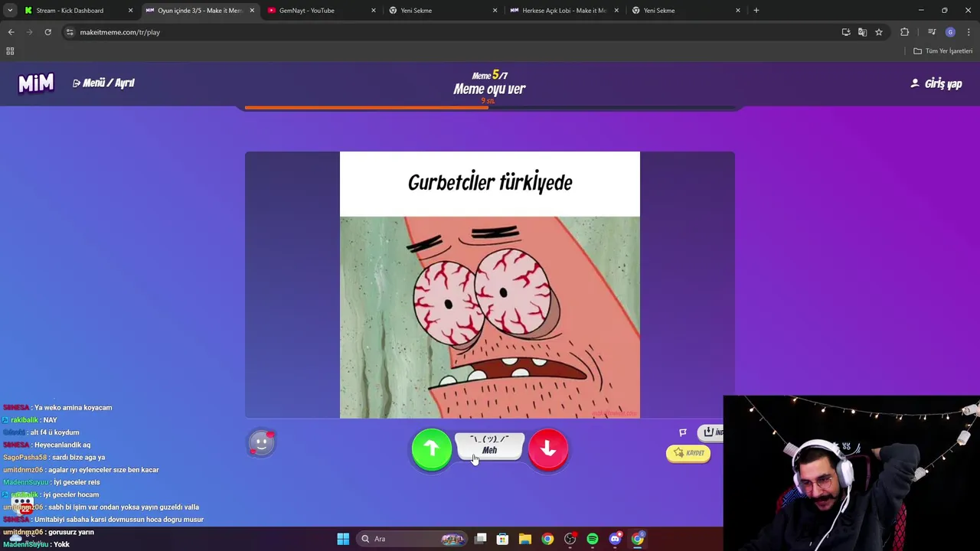Close the Kick Dashboard tab
The image size is (980, 551).
click(130, 11)
